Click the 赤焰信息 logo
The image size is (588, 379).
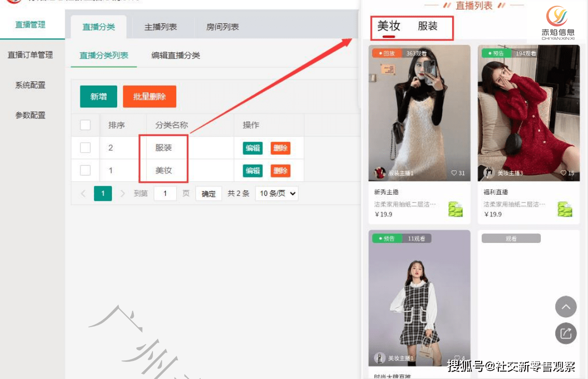557,22
